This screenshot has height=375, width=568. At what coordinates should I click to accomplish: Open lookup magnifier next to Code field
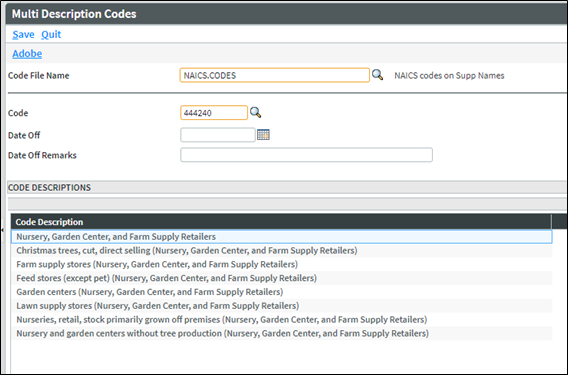(256, 113)
